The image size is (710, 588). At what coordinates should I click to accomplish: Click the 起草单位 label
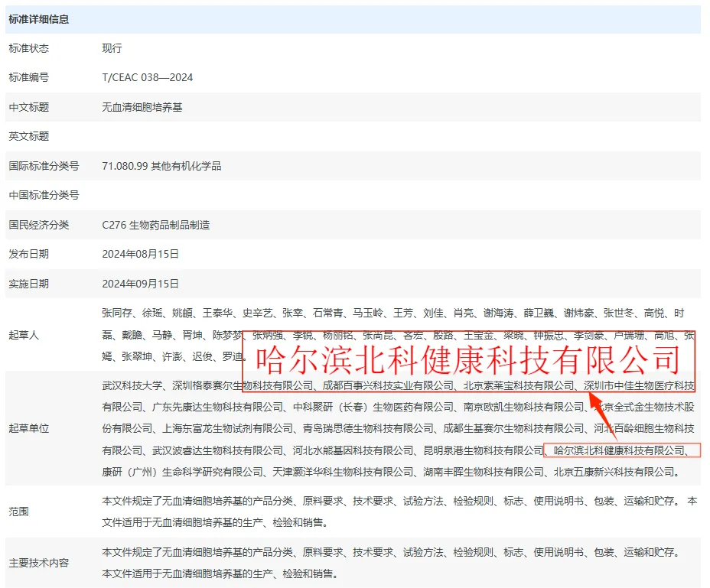[x=29, y=428]
